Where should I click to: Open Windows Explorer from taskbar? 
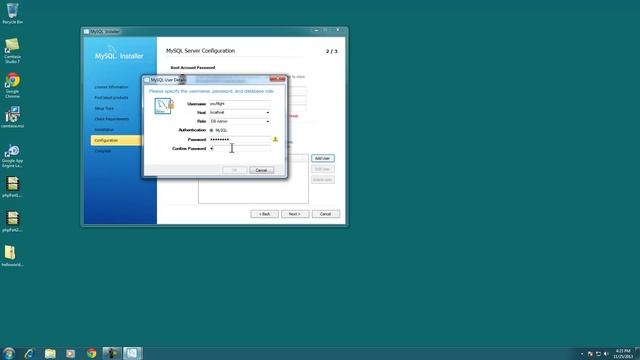point(50,353)
